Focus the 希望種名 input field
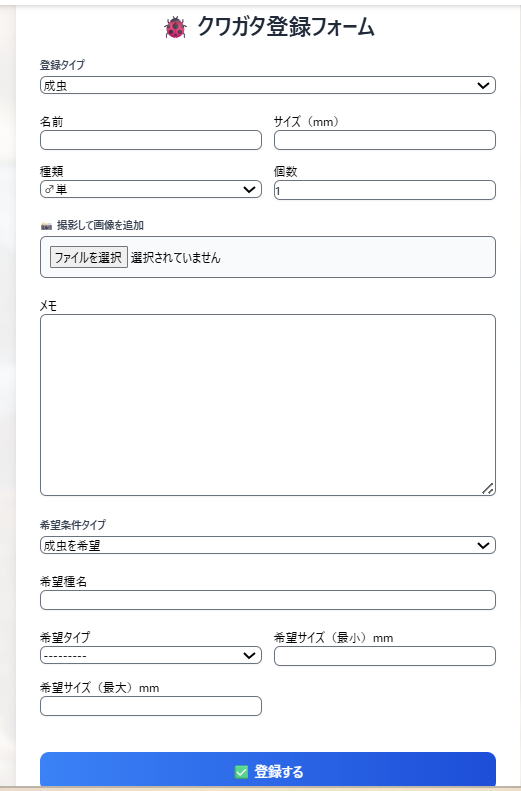The height and width of the screenshot is (791, 521). tap(268, 600)
